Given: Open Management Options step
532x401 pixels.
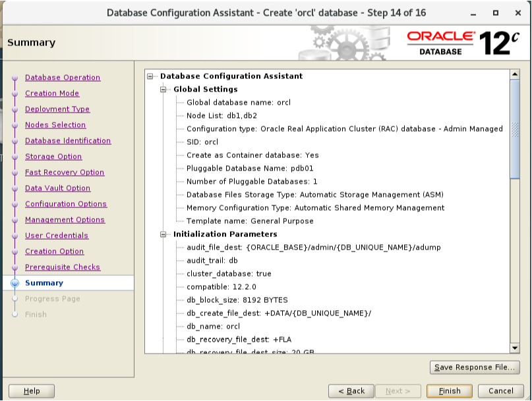Looking at the screenshot, I should click(x=65, y=220).
